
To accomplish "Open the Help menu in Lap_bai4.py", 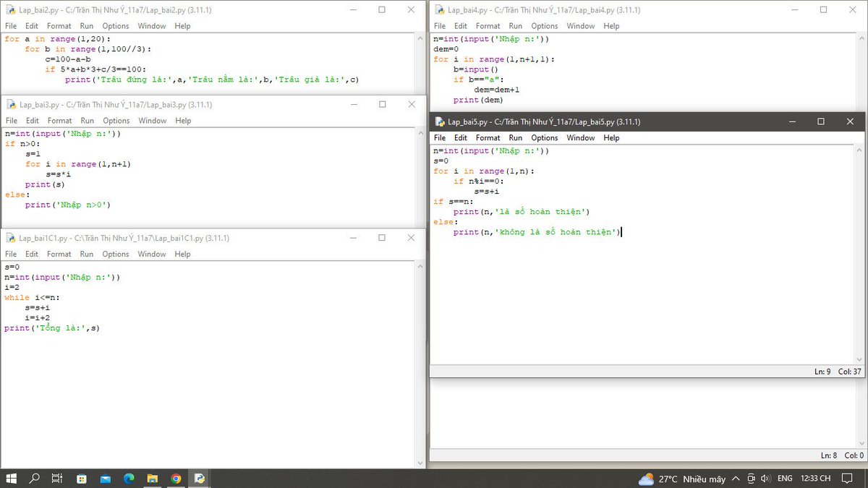I will coord(611,26).
